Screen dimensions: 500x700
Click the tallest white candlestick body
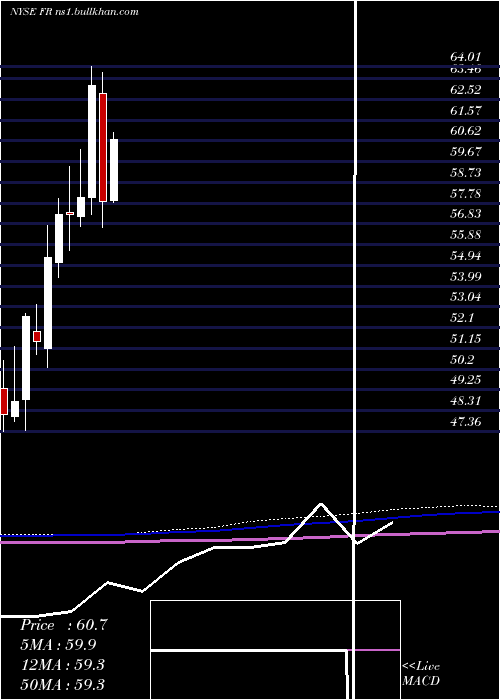pyautogui.click(x=92, y=141)
